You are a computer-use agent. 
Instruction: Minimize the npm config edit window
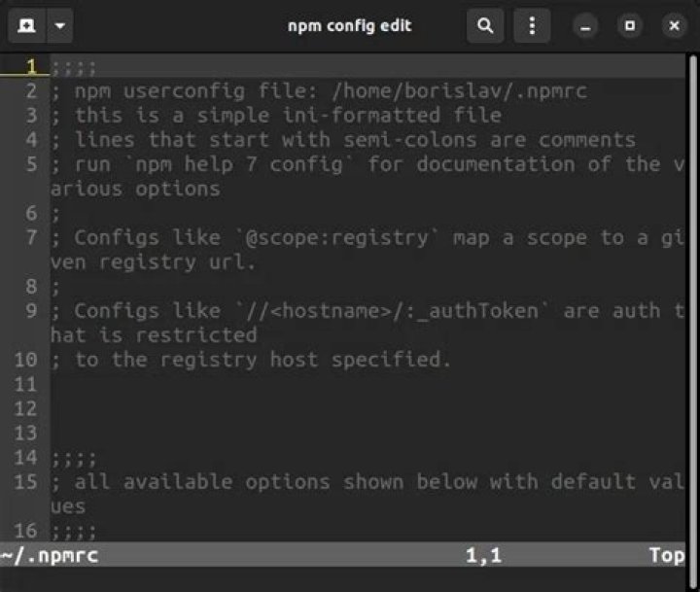click(585, 26)
